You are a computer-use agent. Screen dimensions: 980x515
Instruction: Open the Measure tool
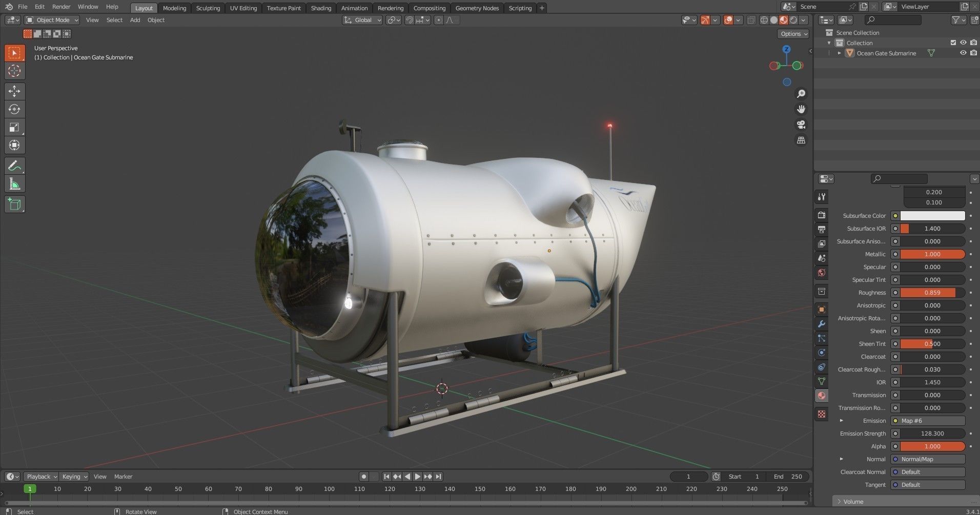point(14,183)
